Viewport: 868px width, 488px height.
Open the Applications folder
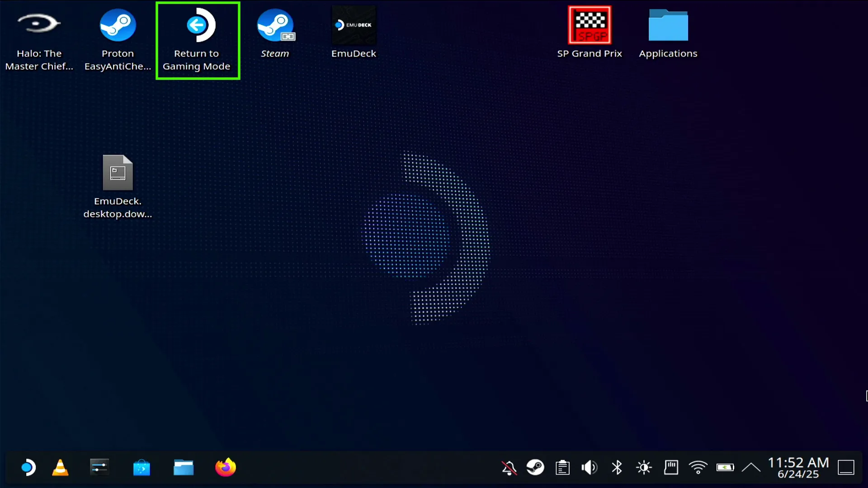coord(668,34)
